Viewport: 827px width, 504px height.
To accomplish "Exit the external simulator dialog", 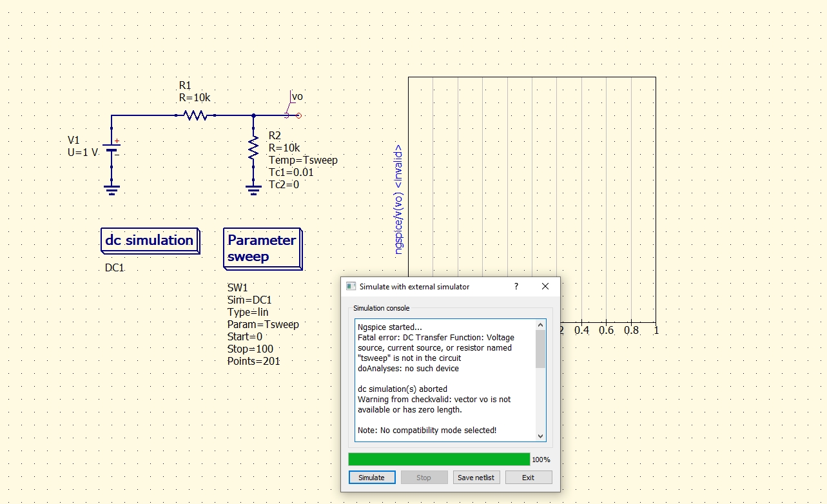I will 528,477.
